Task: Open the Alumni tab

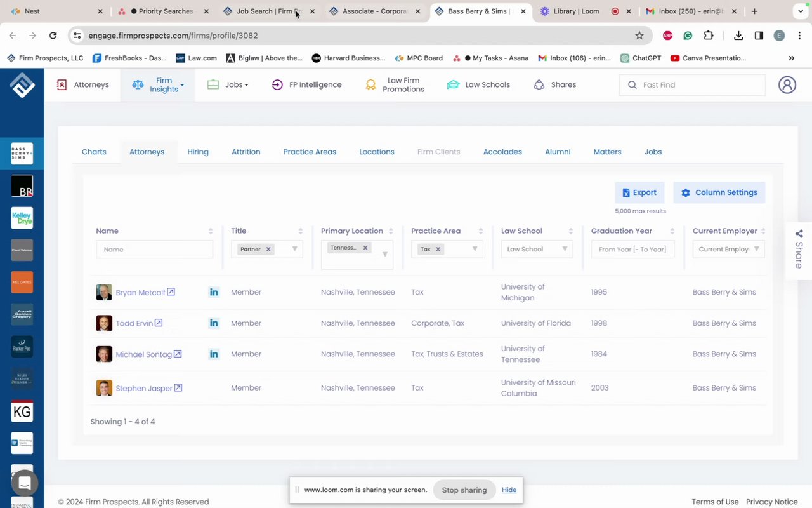Action: tap(558, 152)
